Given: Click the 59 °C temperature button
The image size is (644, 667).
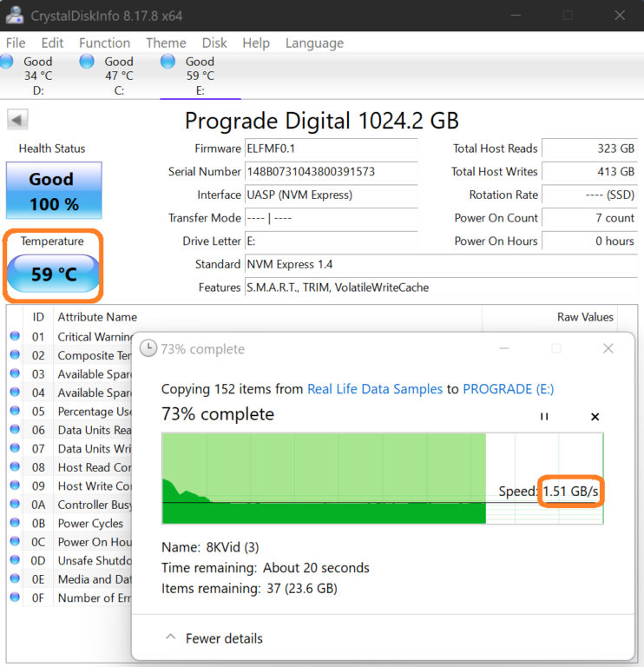Looking at the screenshot, I should [x=54, y=274].
